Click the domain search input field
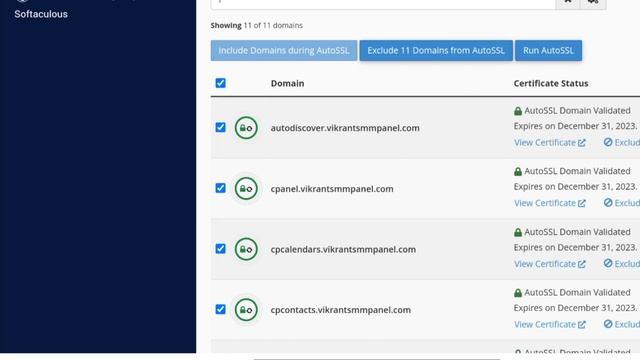Viewport: 640px width, 360px height. [x=383, y=3]
